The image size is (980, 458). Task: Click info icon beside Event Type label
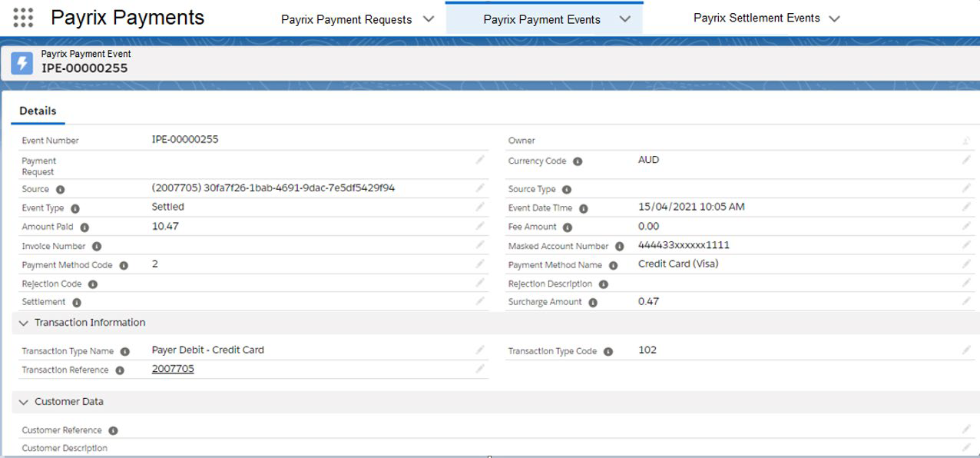point(75,208)
